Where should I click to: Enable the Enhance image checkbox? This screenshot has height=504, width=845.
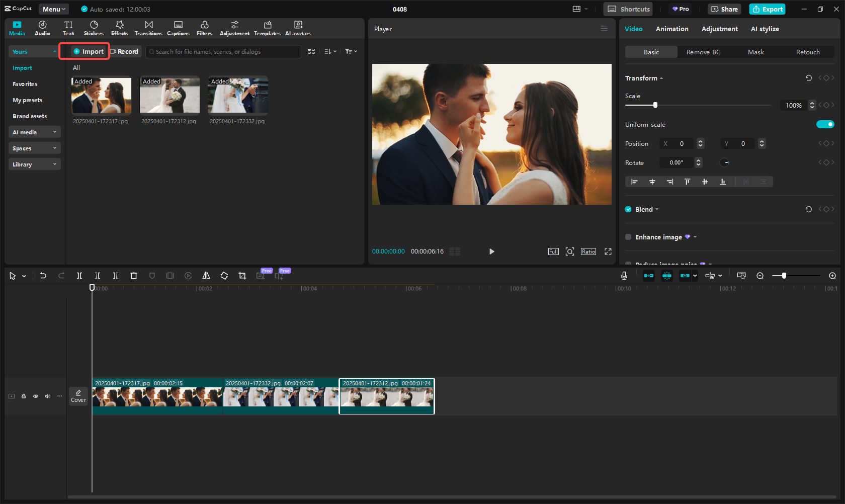(628, 237)
